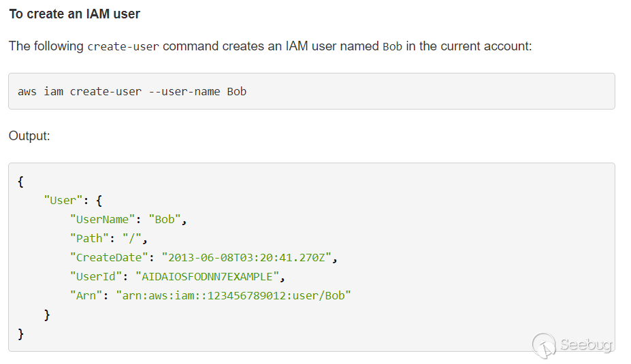Click the inline Bob code in the description
631x364 pixels.
coord(392,47)
